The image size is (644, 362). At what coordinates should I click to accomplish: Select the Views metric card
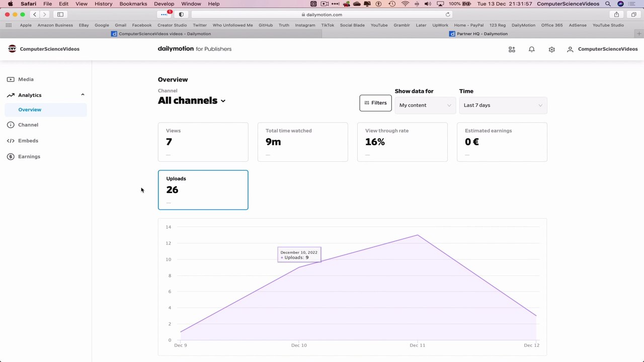point(203,142)
